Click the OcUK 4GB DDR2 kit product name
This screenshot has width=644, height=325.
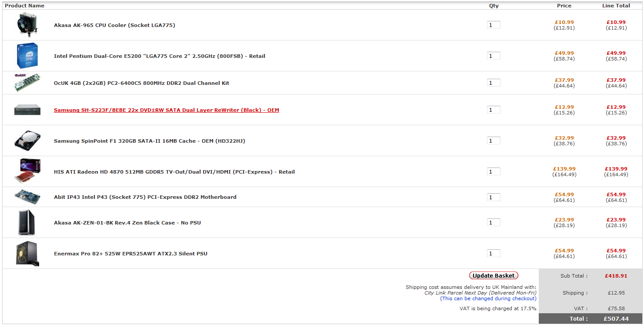click(x=141, y=83)
